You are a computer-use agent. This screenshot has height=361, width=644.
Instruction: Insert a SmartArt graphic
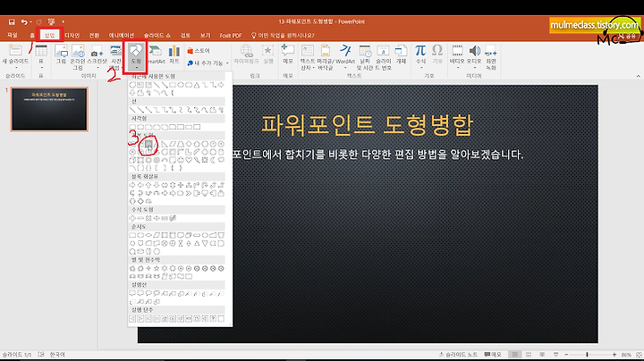click(x=156, y=55)
